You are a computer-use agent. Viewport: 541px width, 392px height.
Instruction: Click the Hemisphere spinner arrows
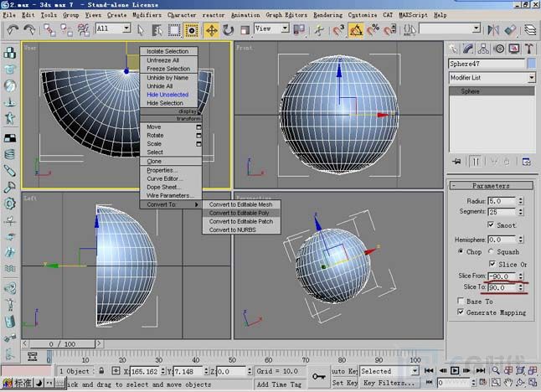(x=521, y=239)
